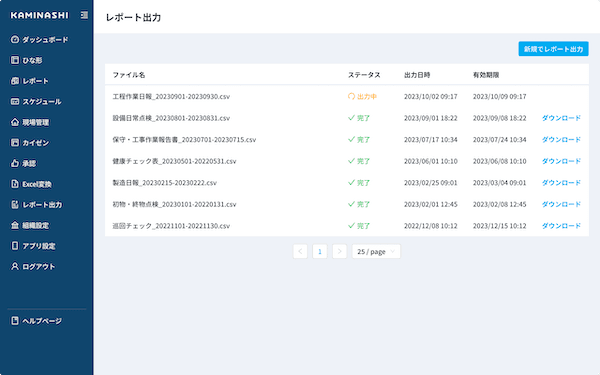
Task: Click the ダッシュボード gauge icon
Action: click(x=15, y=39)
